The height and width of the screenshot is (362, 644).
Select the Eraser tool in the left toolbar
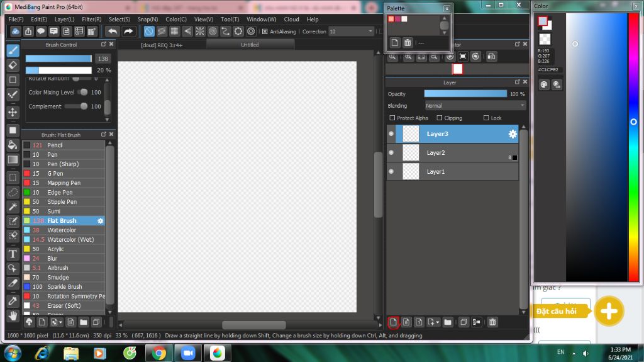[13, 65]
